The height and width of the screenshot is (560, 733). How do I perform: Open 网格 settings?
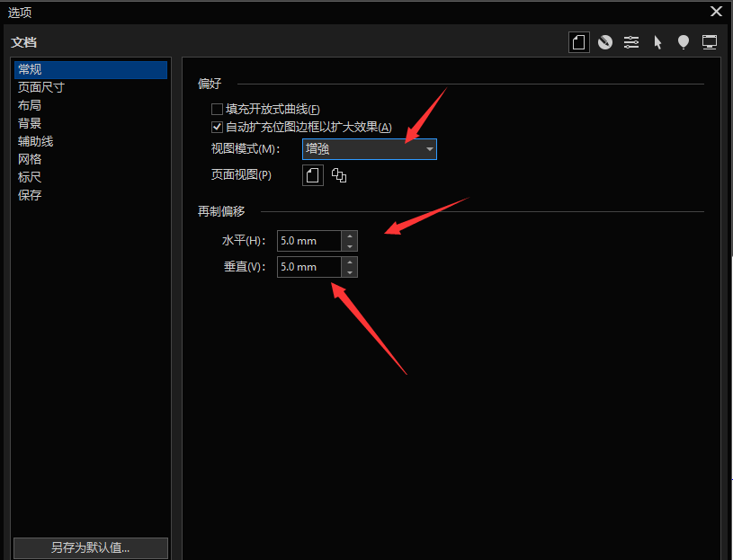[91, 159]
